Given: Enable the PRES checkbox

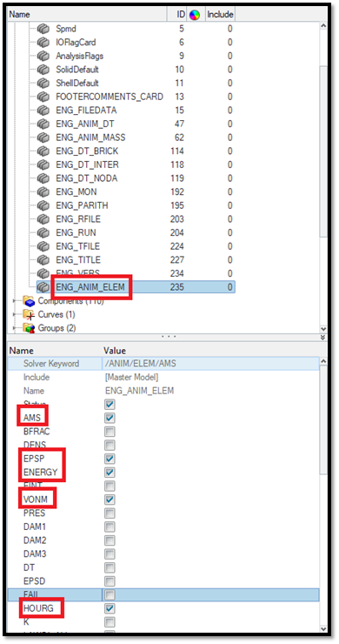Looking at the screenshot, I should [110, 513].
